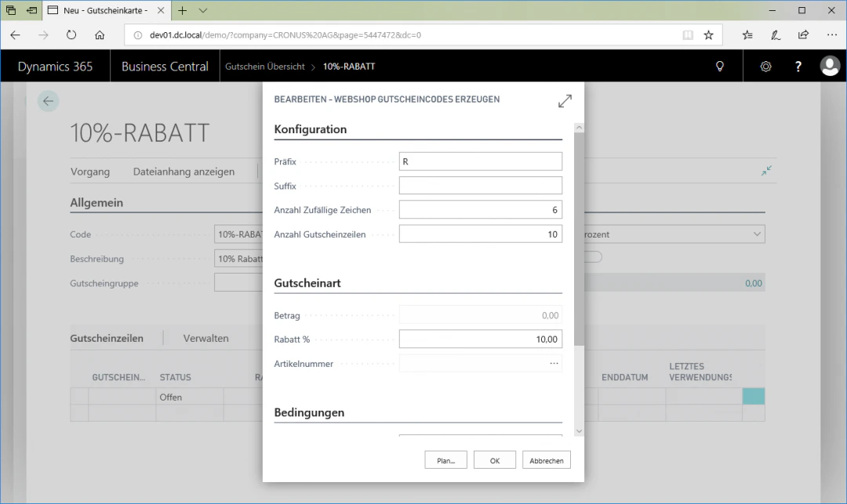Click the back arrow on Gutscheinkarte page
This screenshot has width=847, height=504.
48,101
